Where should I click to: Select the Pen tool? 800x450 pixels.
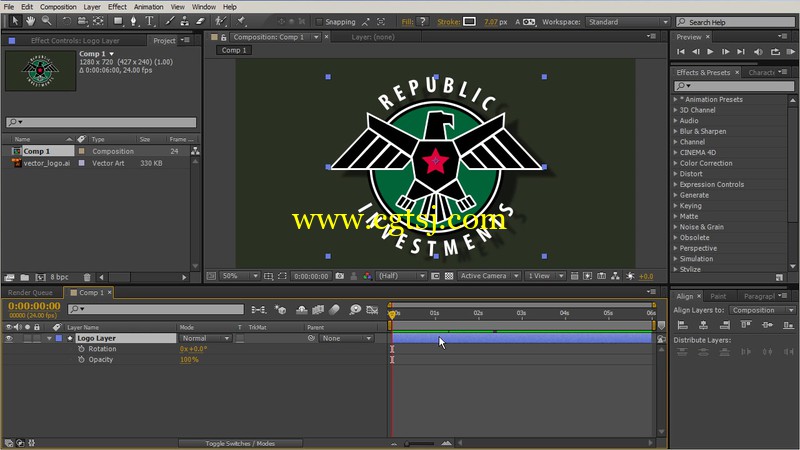[x=134, y=21]
